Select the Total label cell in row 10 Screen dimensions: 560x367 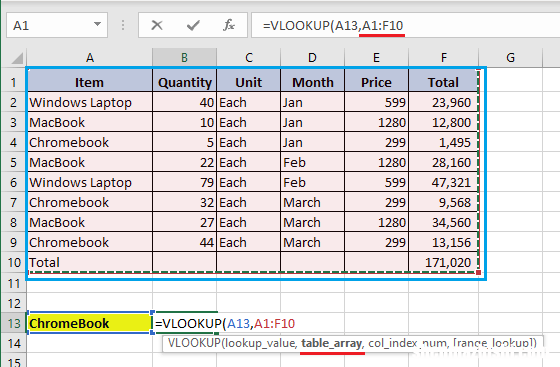point(90,262)
